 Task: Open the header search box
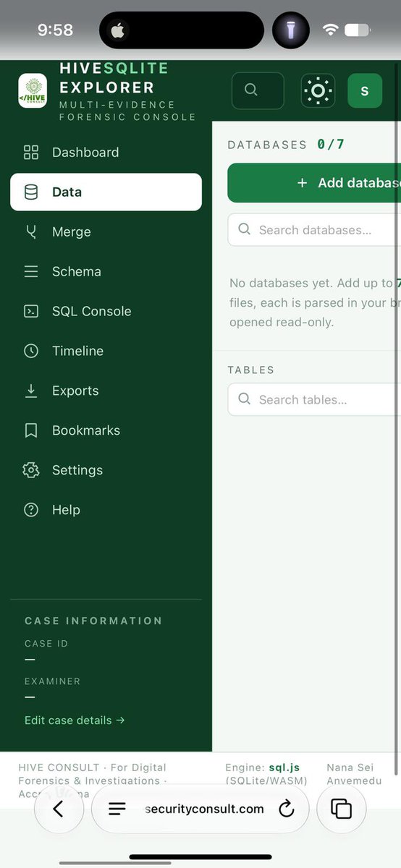[258, 90]
